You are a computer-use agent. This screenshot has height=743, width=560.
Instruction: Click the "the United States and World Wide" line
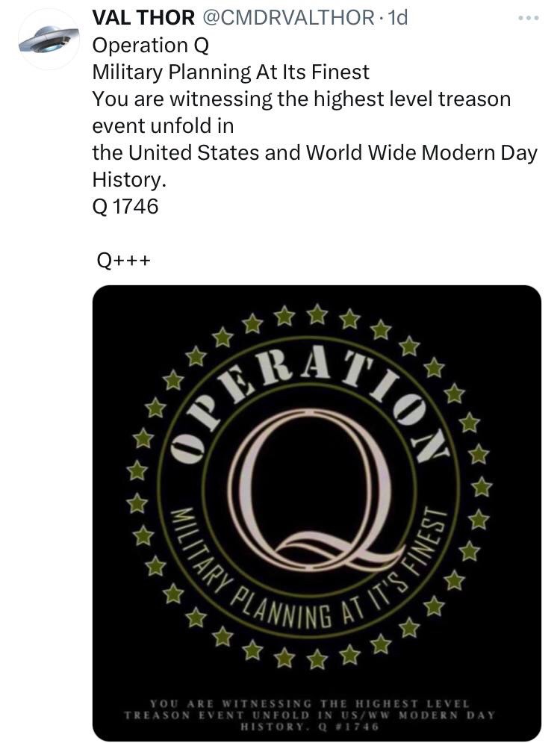click(314, 153)
